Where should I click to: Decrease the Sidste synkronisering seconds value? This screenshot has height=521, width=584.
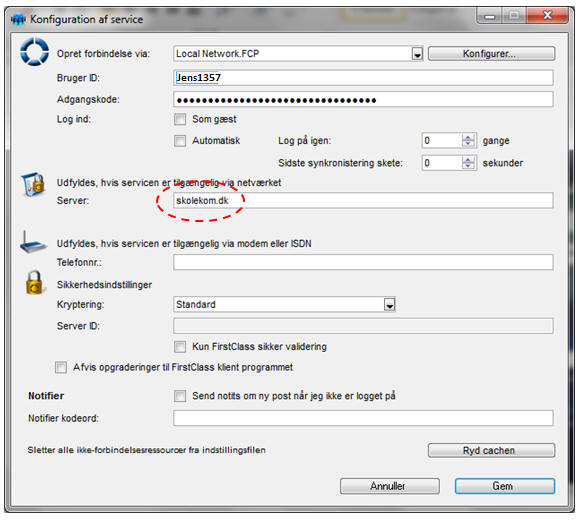pos(468,166)
